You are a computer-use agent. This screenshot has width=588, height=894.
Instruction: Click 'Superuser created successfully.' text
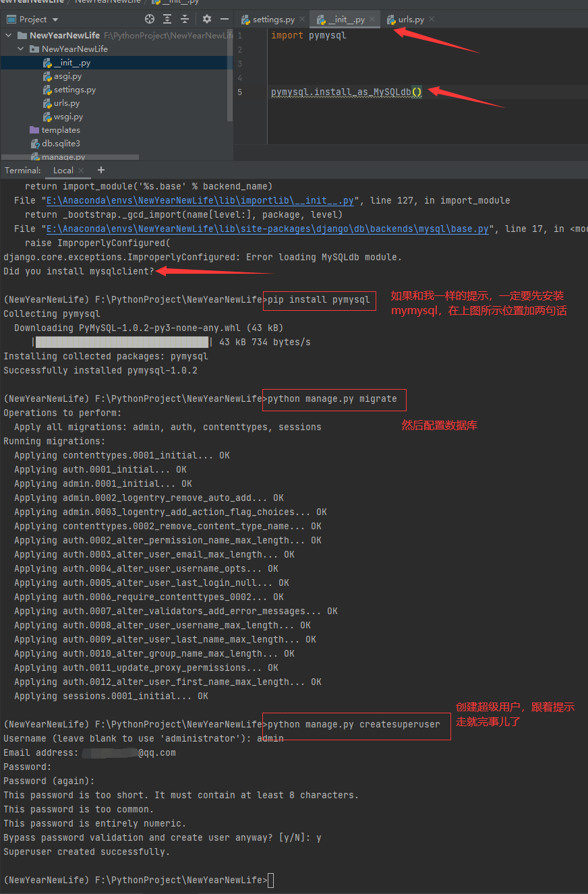coord(87,852)
